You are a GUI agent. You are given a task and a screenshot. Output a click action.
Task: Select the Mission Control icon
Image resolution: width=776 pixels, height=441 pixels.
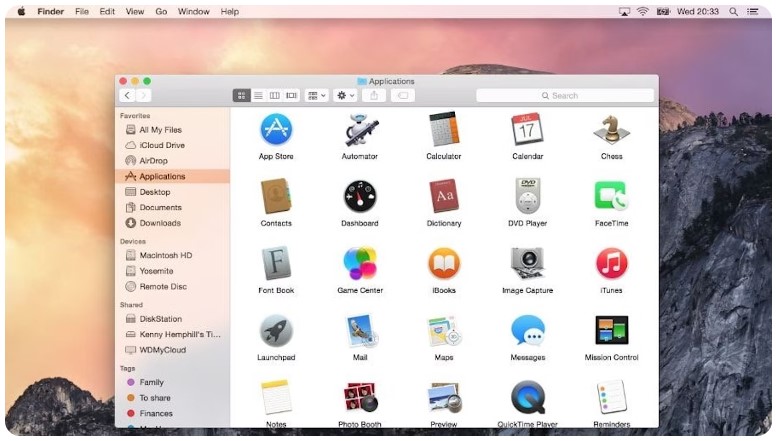611,330
